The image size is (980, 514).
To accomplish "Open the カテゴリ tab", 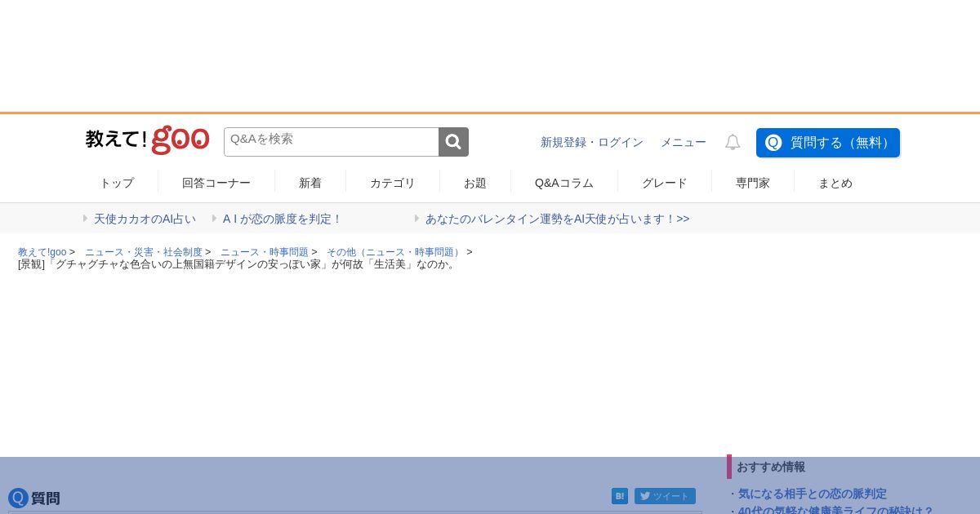I will 393,183.
